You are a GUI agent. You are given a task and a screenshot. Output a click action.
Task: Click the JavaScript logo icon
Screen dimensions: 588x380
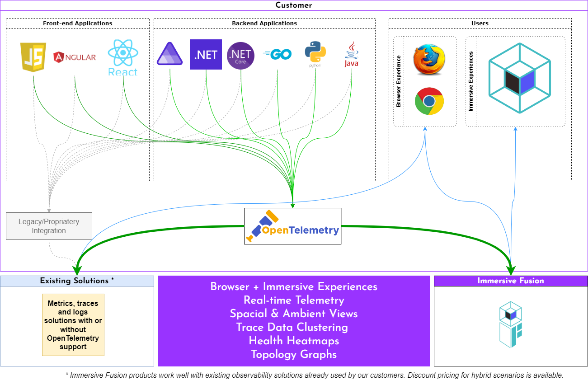coord(32,56)
